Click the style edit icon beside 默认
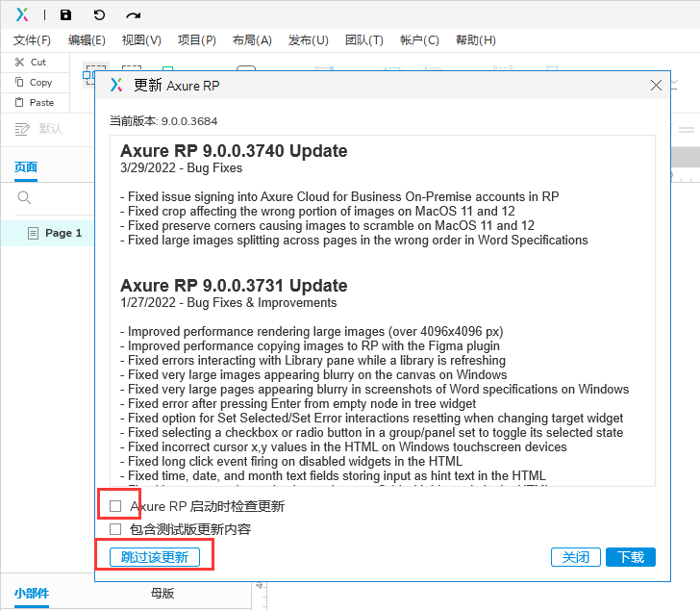Image resolution: width=700 pixels, height=611 pixels. click(x=22, y=129)
